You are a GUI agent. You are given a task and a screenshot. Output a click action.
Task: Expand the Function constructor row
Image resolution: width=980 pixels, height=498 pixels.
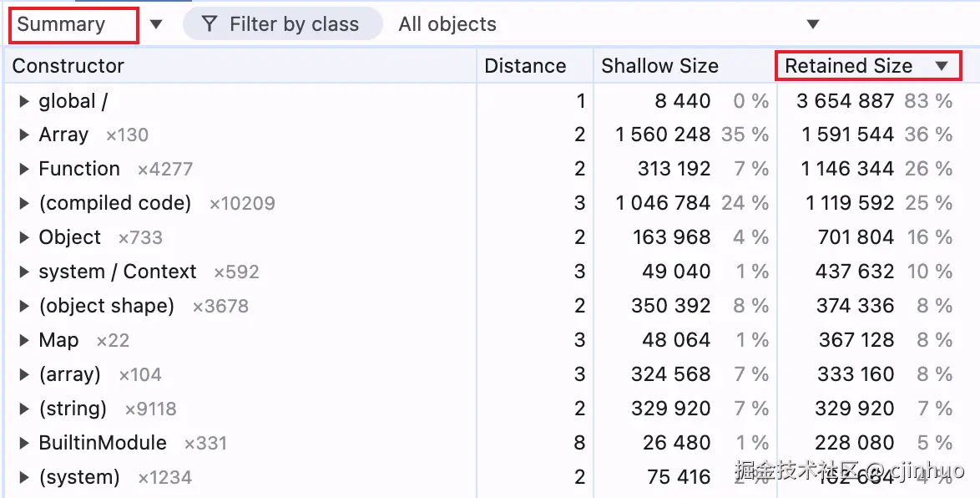[23, 169]
